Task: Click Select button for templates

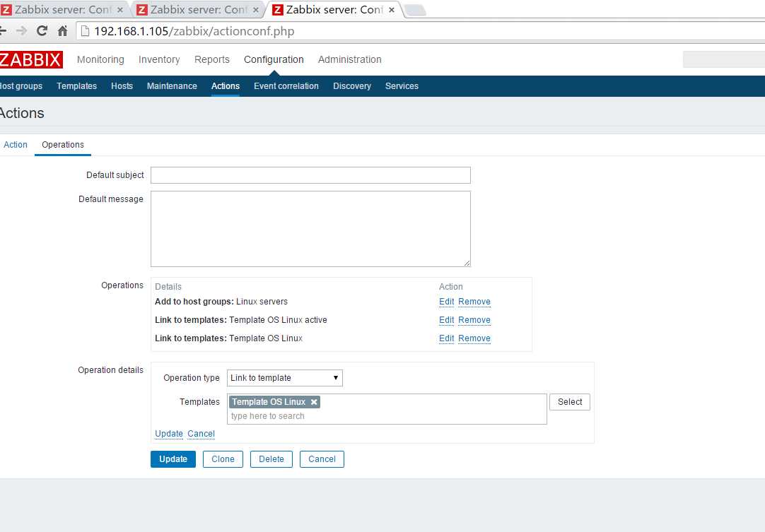Action: click(570, 402)
